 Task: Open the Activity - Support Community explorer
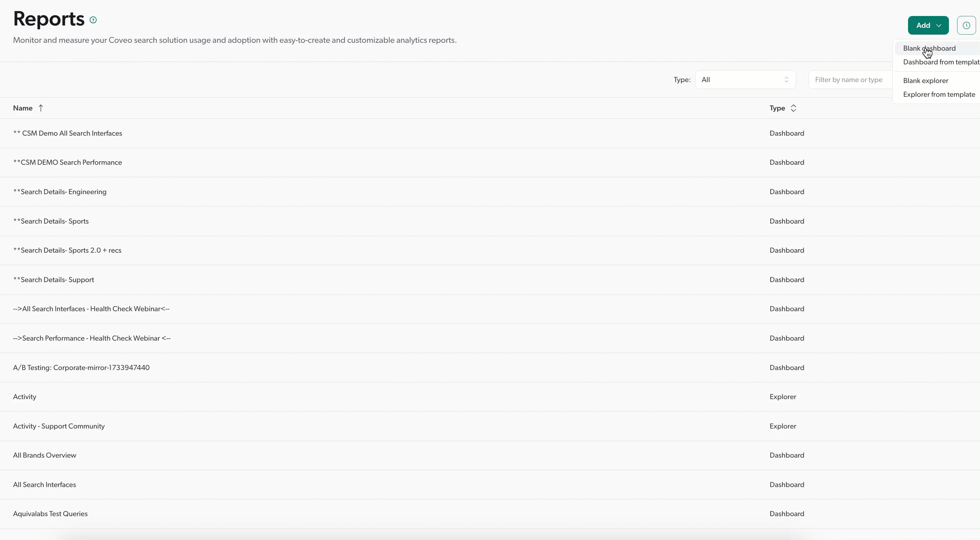click(x=59, y=426)
